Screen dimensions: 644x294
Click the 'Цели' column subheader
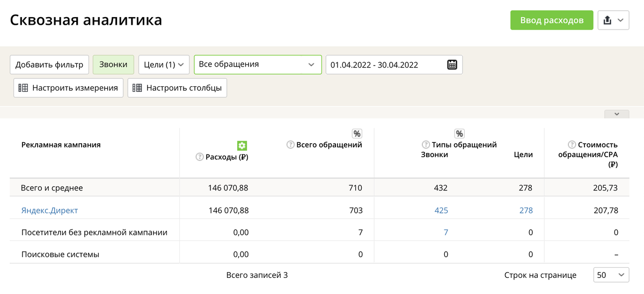(523, 155)
